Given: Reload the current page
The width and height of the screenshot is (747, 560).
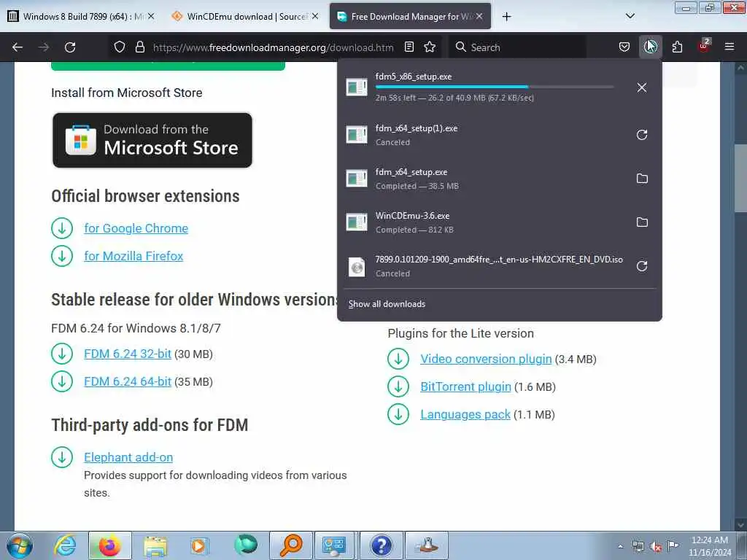Looking at the screenshot, I should (70, 47).
